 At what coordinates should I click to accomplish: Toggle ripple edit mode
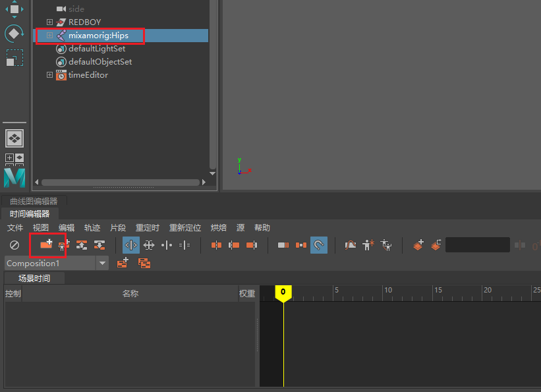(131, 244)
